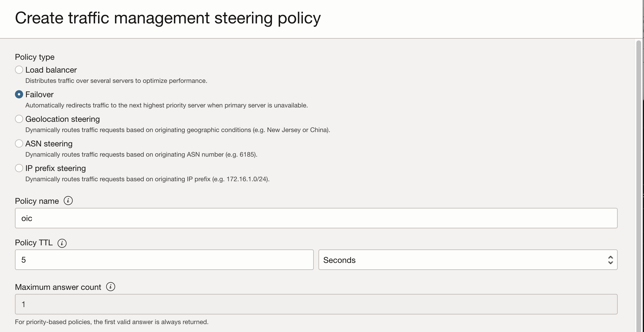Click the ASN steering label text
Image resolution: width=644 pixels, height=332 pixels.
[x=49, y=144]
